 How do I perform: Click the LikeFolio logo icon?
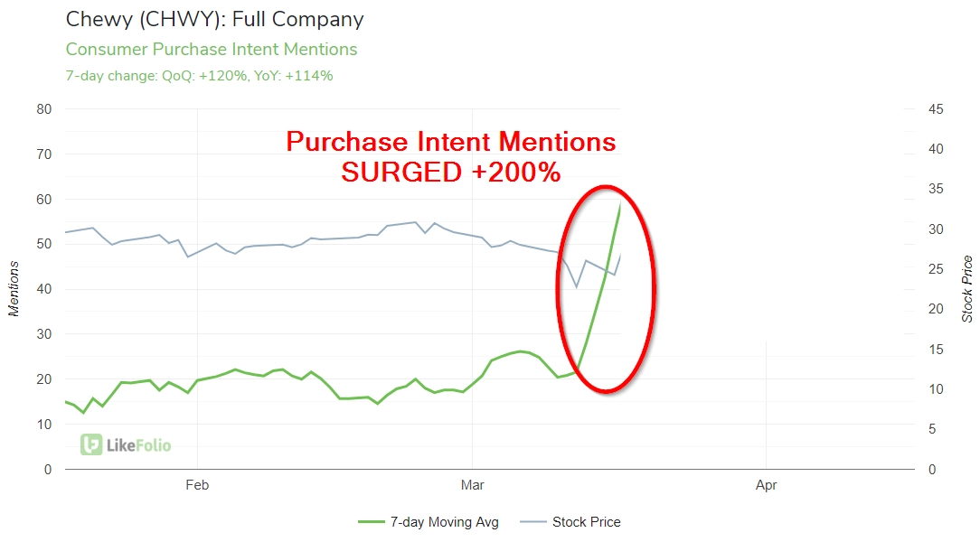point(91,444)
